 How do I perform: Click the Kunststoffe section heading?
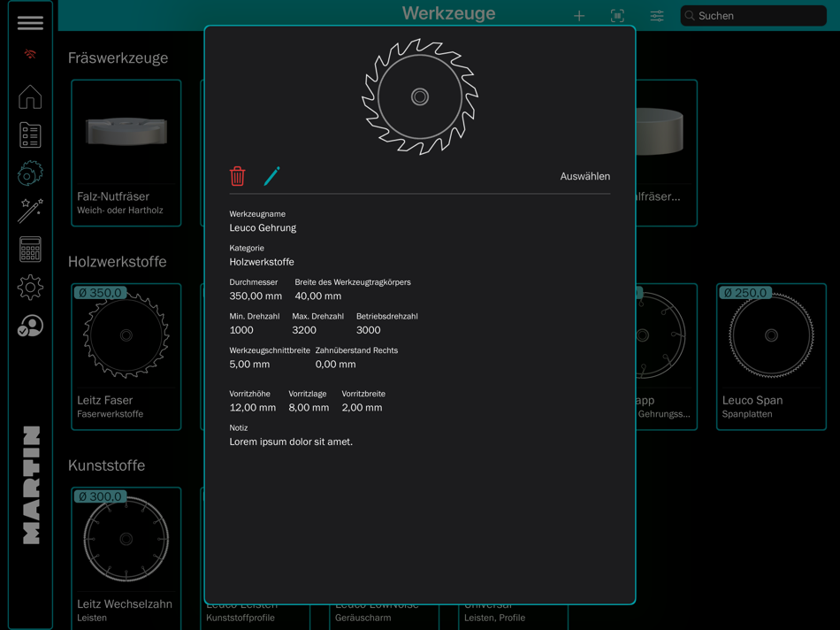(x=107, y=465)
